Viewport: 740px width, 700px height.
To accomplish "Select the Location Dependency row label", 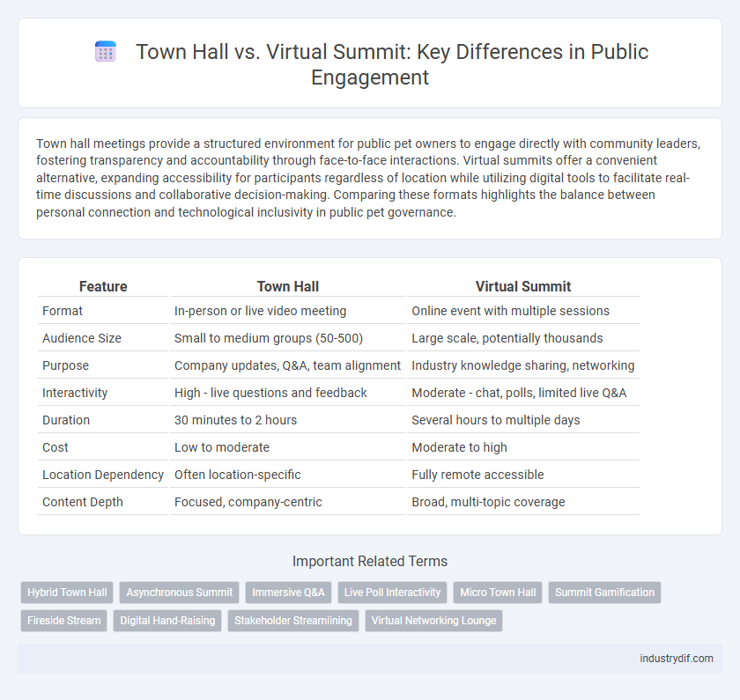I will [103, 475].
